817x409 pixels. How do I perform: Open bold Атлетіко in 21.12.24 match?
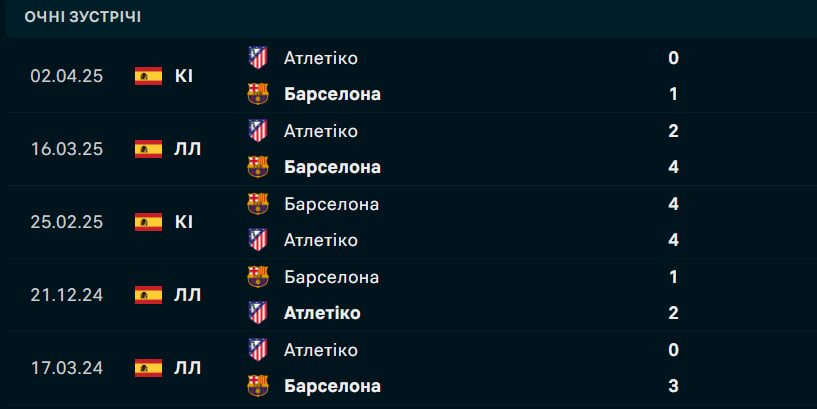click(x=322, y=313)
